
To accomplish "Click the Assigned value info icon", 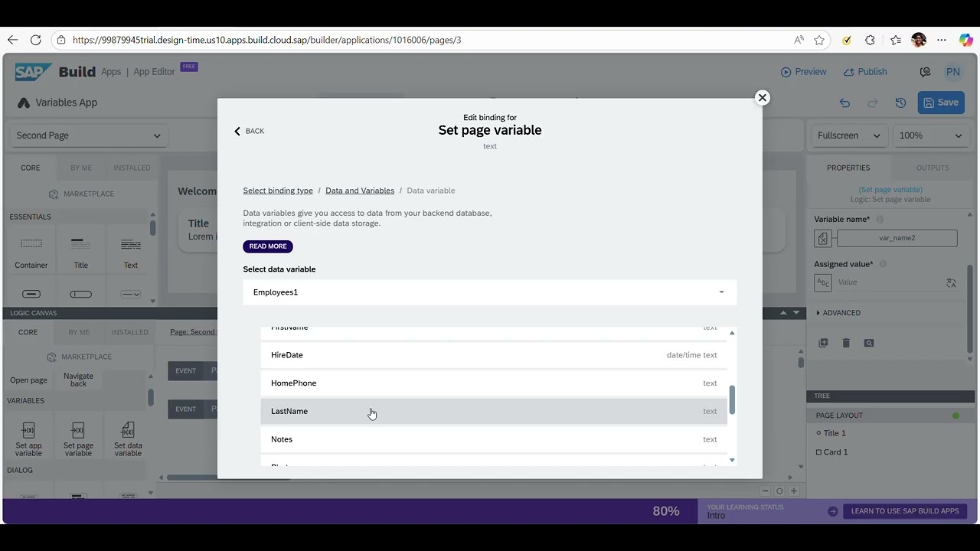I will [883, 264].
